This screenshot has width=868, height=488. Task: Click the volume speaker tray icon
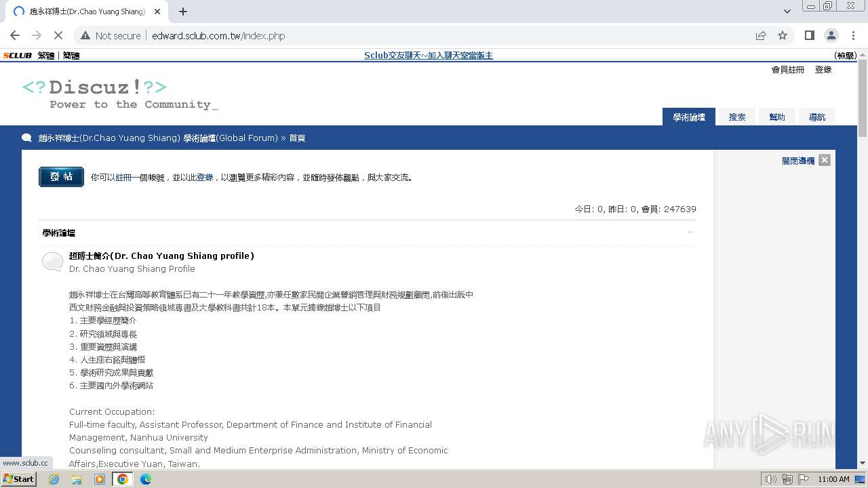pyautogui.click(x=770, y=479)
